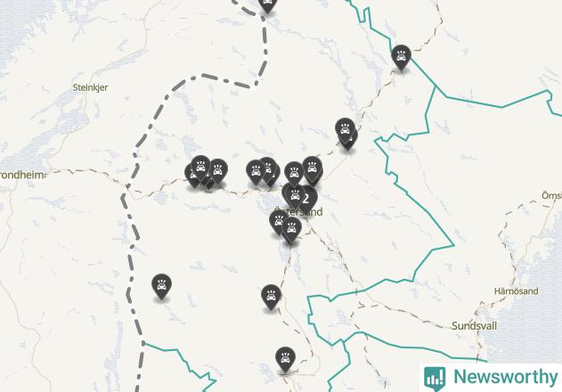
Task: Open the Newsworthy logo link
Action: click(491, 377)
